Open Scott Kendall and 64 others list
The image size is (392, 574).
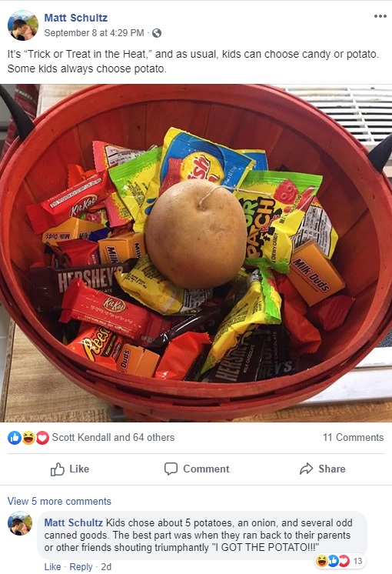pyautogui.click(x=113, y=437)
